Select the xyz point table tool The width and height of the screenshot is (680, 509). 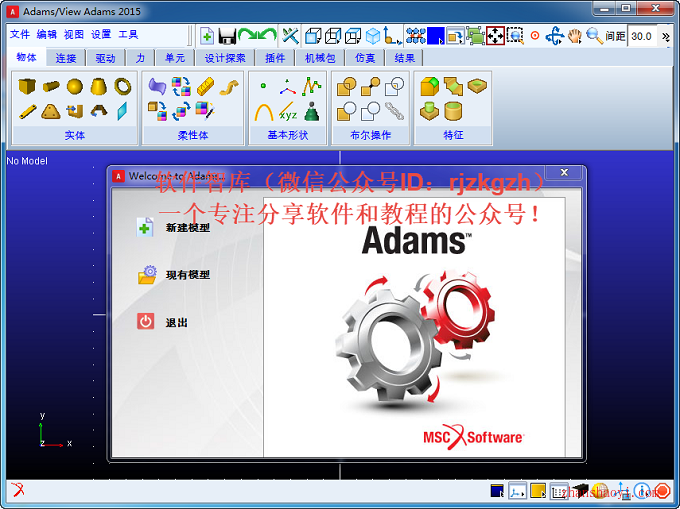[x=288, y=111]
